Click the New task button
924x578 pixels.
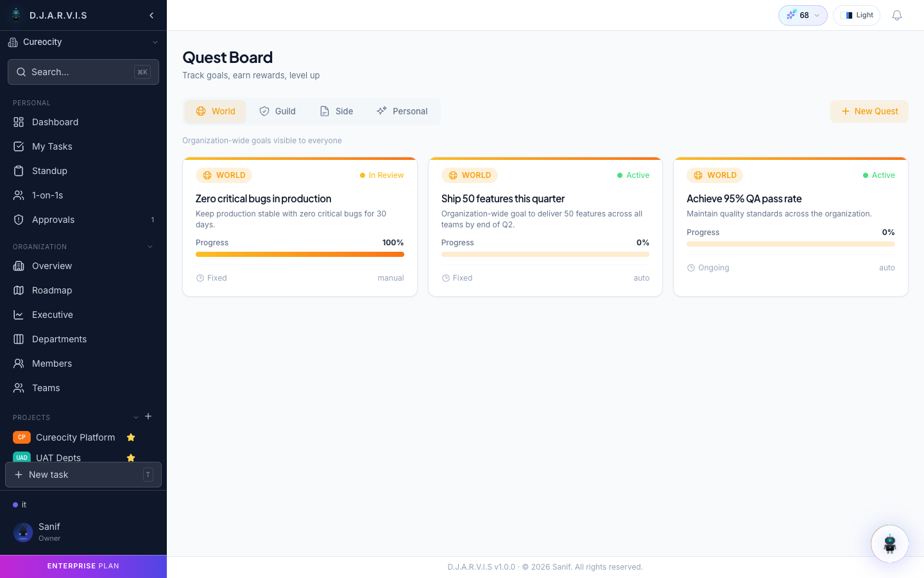[x=83, y=475]
